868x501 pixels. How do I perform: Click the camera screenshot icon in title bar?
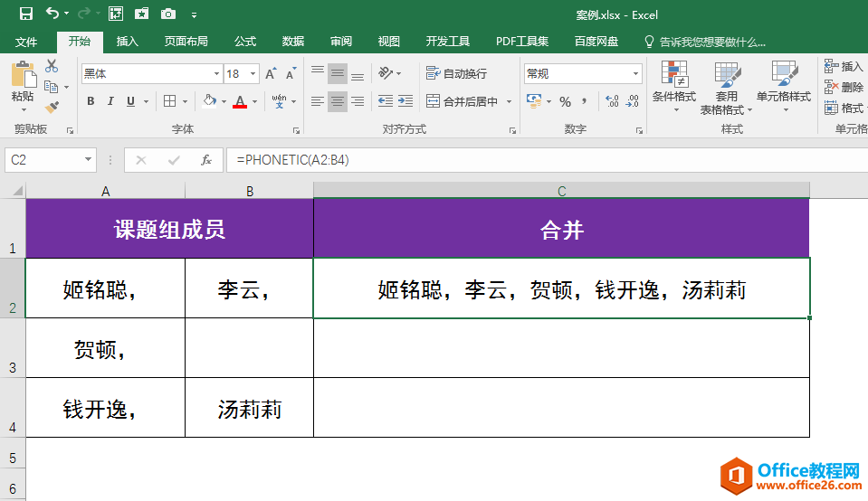click(168, 14)
